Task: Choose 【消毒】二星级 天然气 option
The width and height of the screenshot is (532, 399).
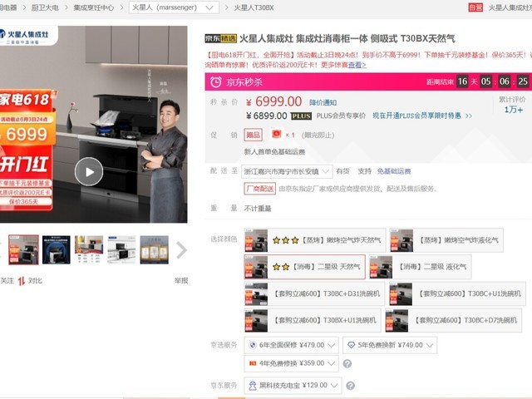Action: click(x=304, y=267)
